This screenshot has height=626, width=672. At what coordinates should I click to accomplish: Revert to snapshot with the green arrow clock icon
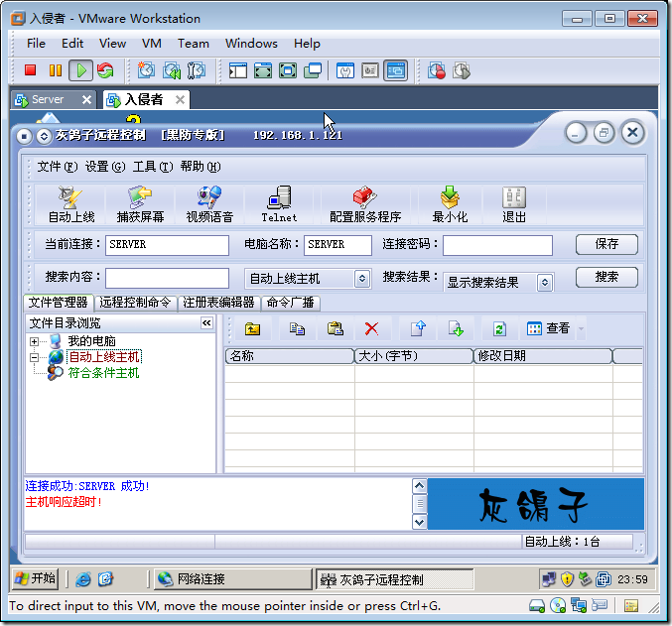click(x=172, y=70)
